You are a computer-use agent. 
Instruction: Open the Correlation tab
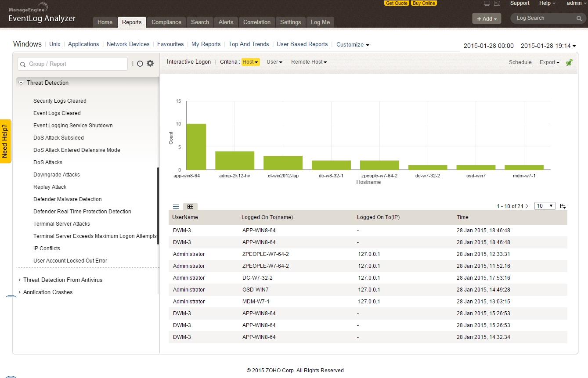[x=257, y=22]
